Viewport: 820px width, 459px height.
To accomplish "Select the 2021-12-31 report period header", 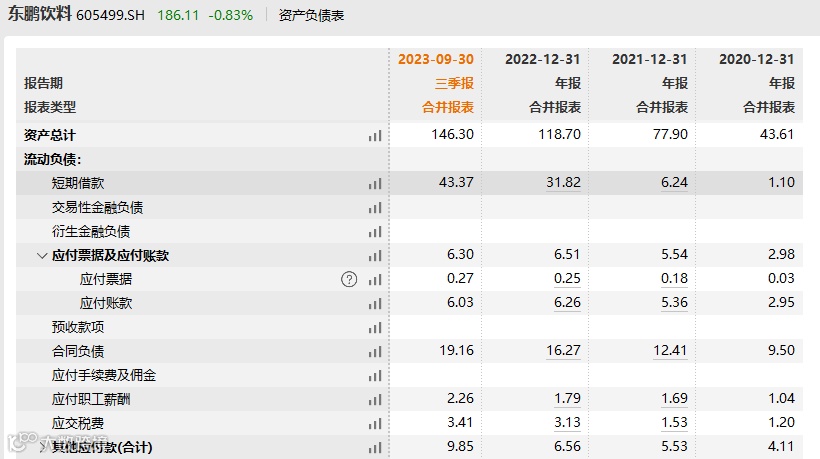I will 650,59.
